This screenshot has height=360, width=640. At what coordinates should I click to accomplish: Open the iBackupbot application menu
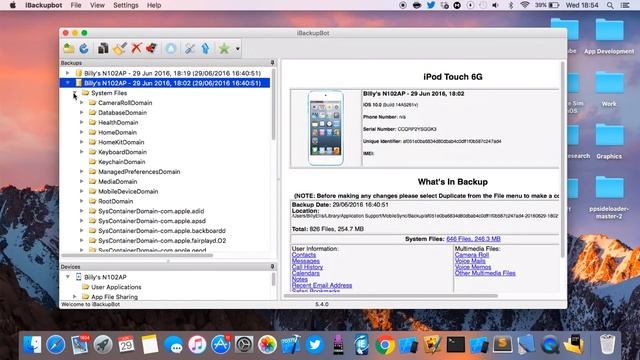pyautogui.click(x=44, y=5)
